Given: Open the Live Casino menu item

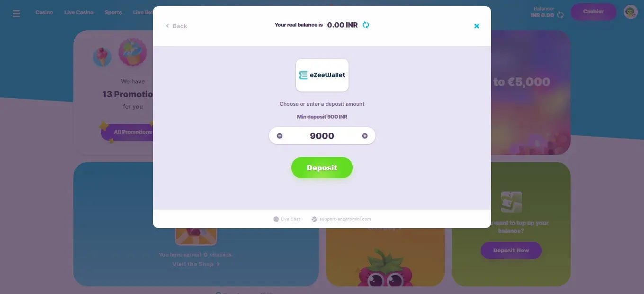Looking at the screenshot, I should point(79,12).
